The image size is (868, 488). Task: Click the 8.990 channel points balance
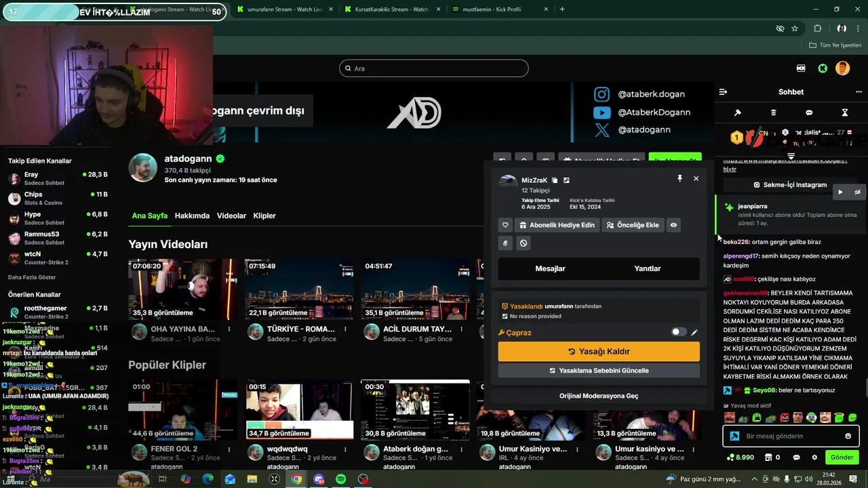coord(741,457)
